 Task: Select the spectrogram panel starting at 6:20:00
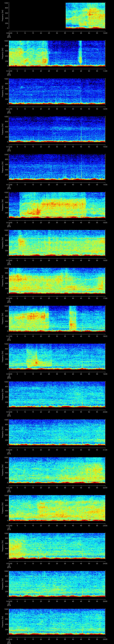click(57, 432)
